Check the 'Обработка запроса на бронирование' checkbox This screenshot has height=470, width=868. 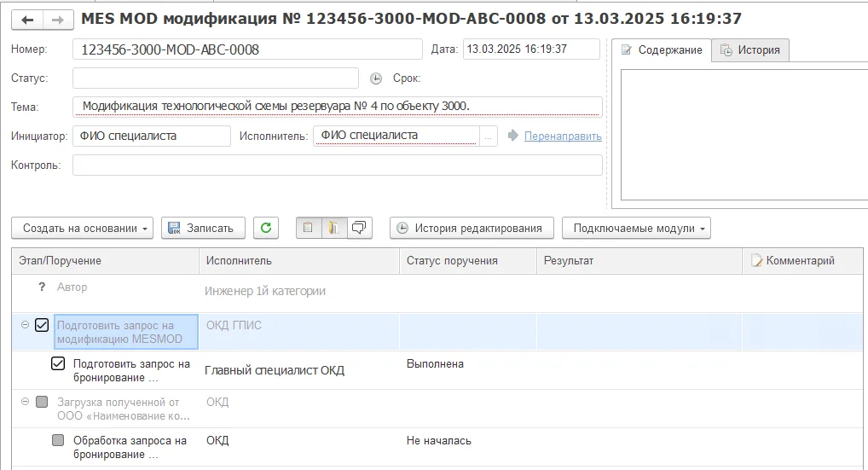pos(58,441)
